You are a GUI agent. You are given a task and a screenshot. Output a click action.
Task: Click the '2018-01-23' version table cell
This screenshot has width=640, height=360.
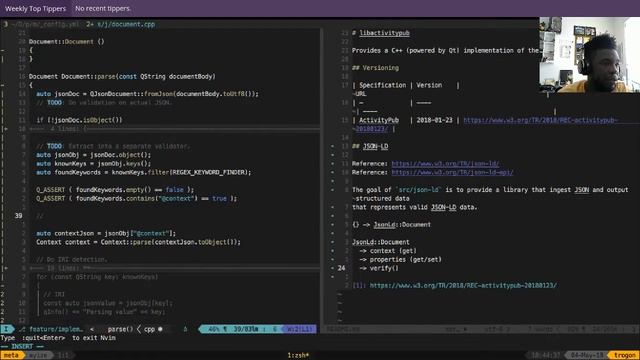coord(434,120)
